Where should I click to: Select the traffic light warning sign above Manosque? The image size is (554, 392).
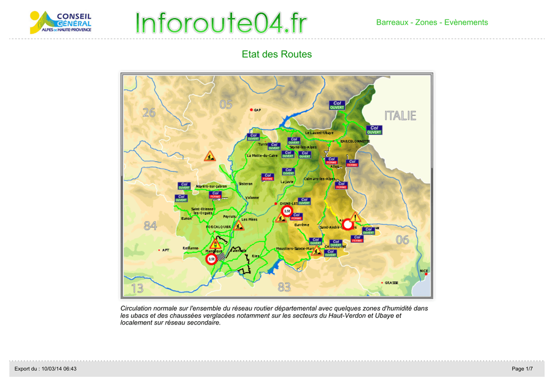215,244
